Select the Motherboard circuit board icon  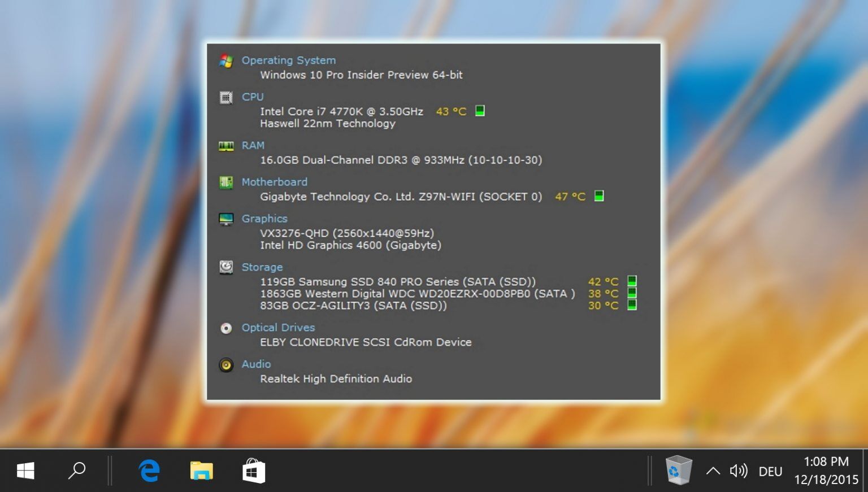pos(227,183)
